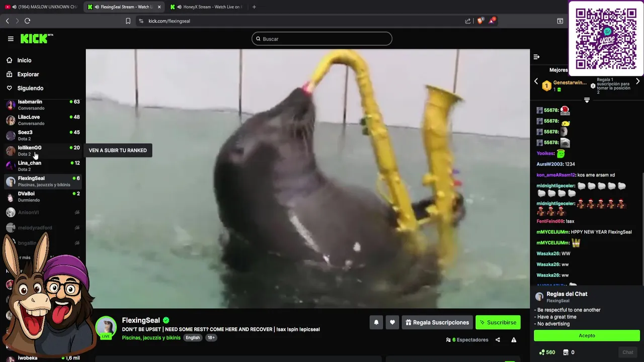
Task: Open Lina_chan's channel in the sidebar
Action: [x=43, y=166]
